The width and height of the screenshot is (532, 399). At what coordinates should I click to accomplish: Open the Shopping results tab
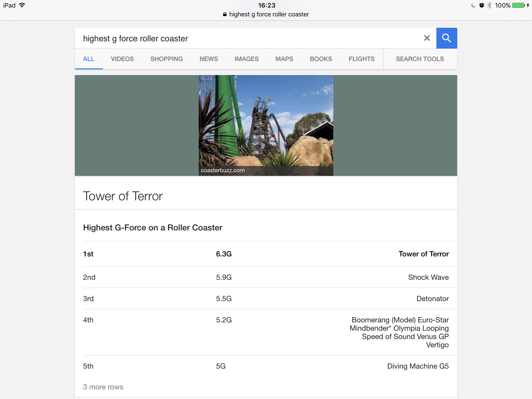(167, 59)
